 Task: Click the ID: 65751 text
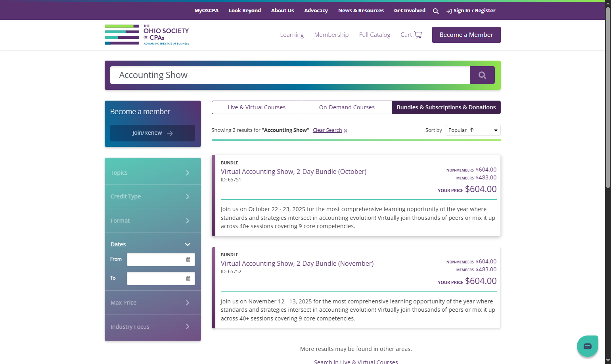231,180
